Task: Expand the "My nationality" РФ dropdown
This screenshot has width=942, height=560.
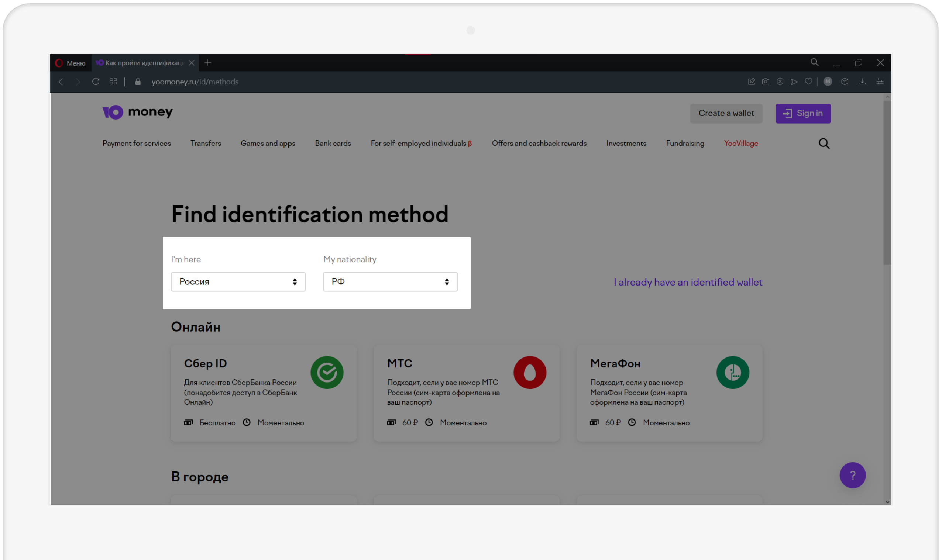Action: pos(390,282)
